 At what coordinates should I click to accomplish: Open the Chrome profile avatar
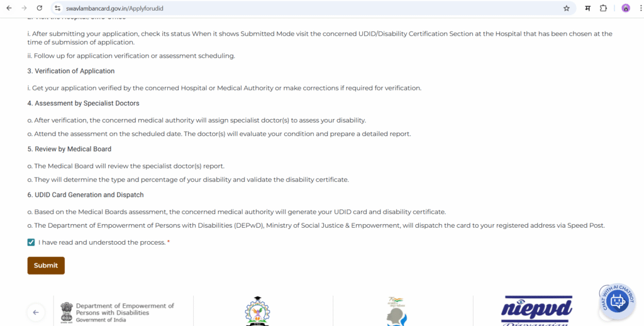(625, 8)
